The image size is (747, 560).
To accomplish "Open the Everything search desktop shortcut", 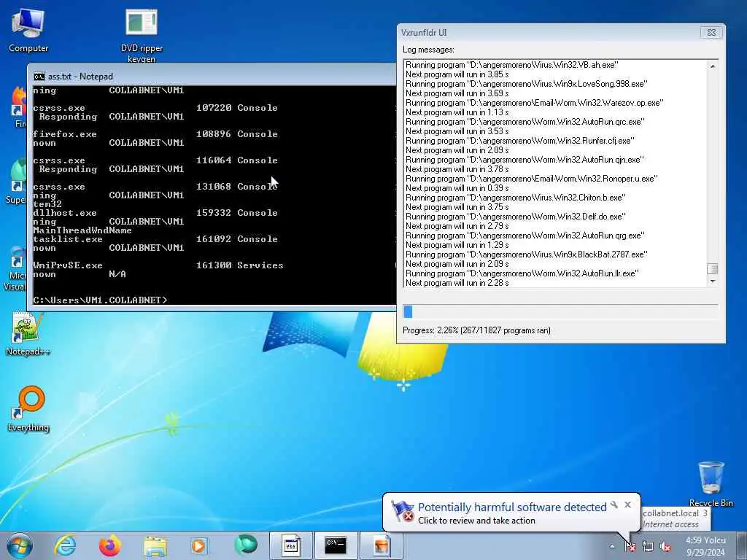I will tap(28, 409).
